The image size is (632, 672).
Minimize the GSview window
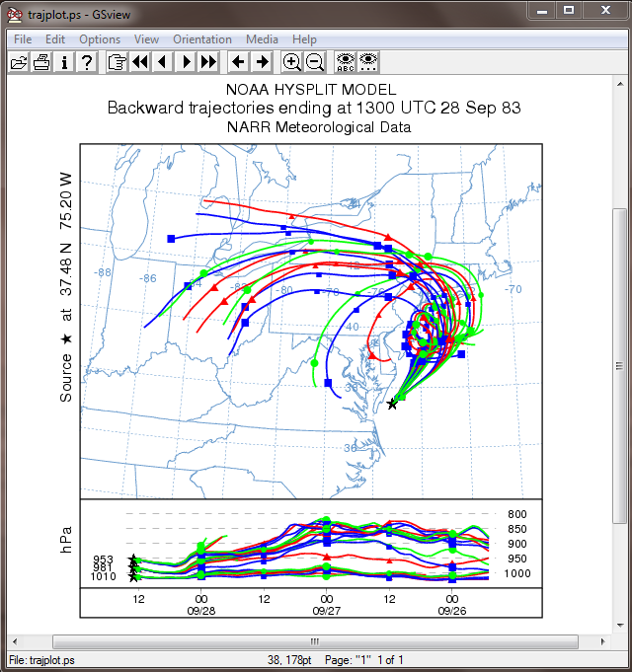[542, 11]
